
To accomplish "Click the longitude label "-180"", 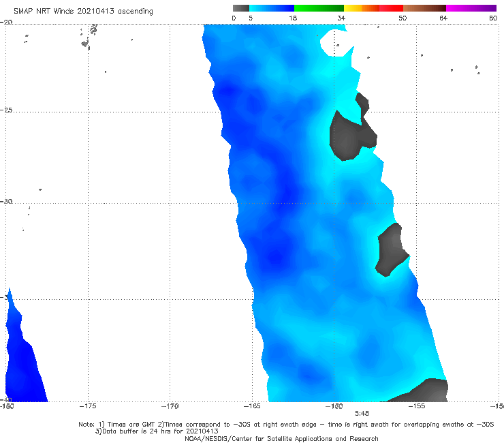I will click(x=7, y=406).
